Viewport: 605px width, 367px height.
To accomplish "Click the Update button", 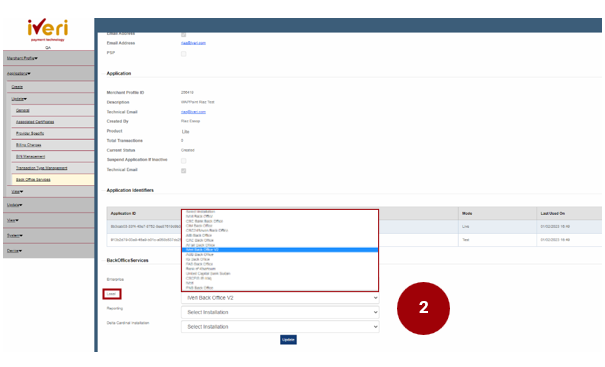I will (x=288, y=340).
